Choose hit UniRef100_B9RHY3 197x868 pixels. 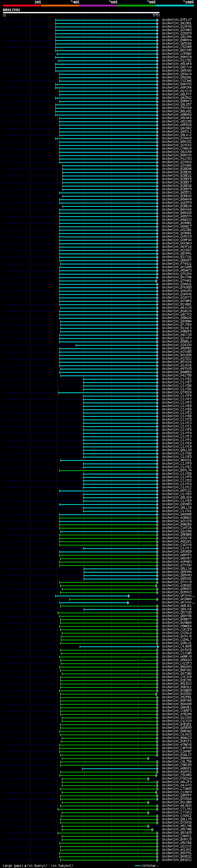pyautogui.click(x=177, y=101)
